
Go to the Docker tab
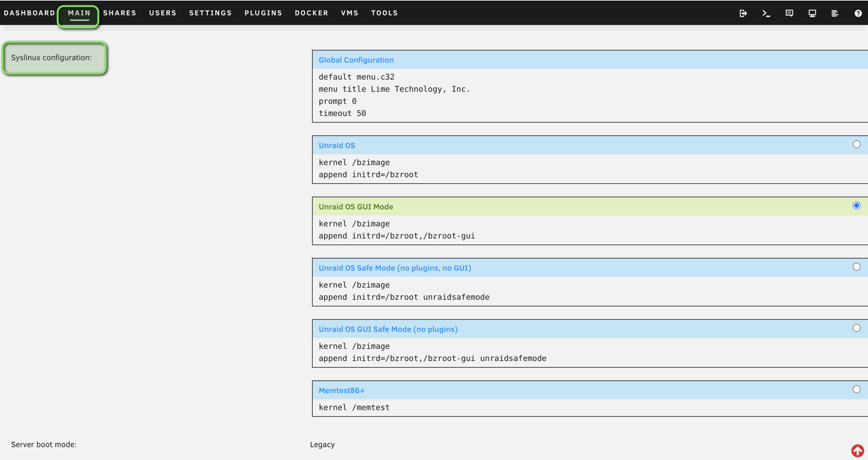click(311, 13)
